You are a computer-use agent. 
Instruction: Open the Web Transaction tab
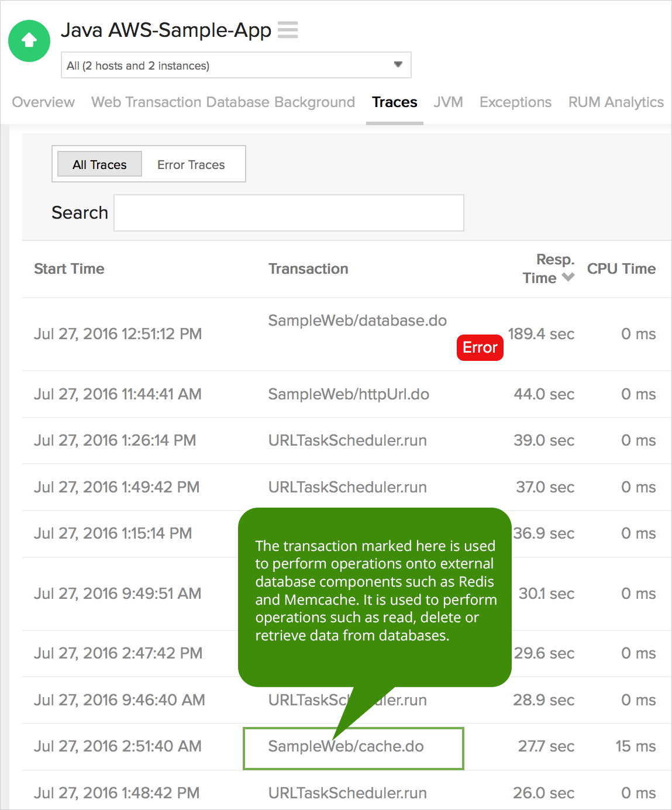click(x=146, y=102)
